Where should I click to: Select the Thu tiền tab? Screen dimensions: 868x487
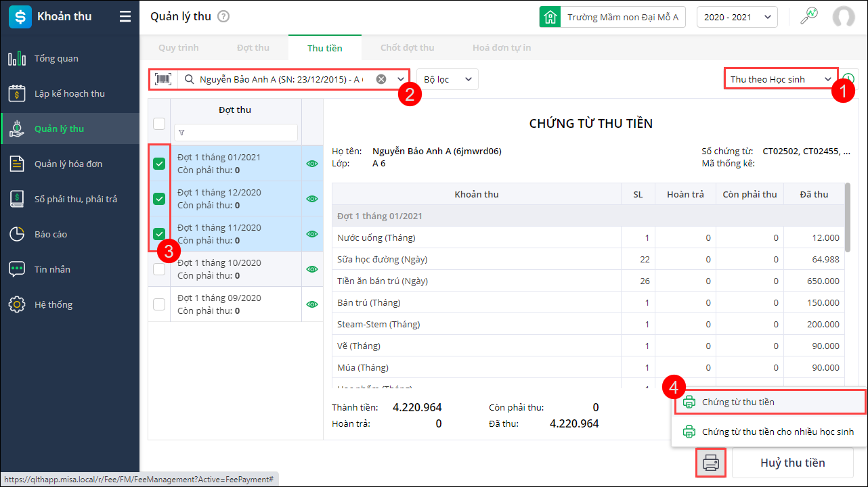325,48
